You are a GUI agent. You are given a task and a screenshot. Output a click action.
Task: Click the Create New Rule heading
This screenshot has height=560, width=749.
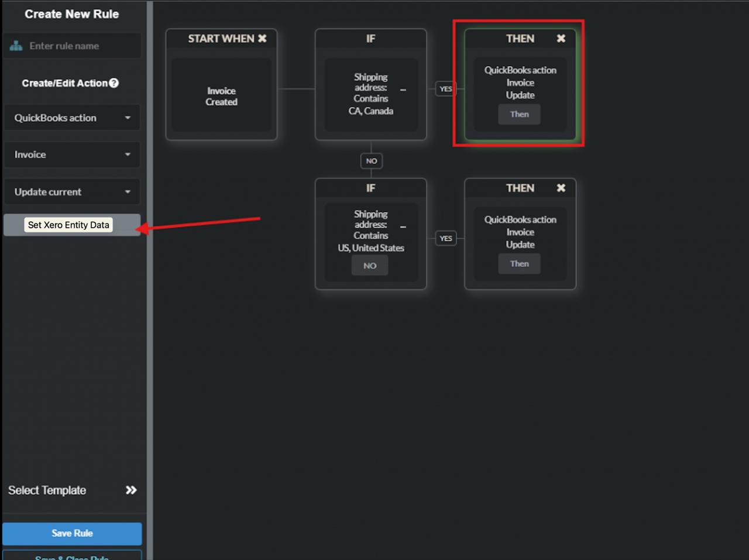(72, 14)
